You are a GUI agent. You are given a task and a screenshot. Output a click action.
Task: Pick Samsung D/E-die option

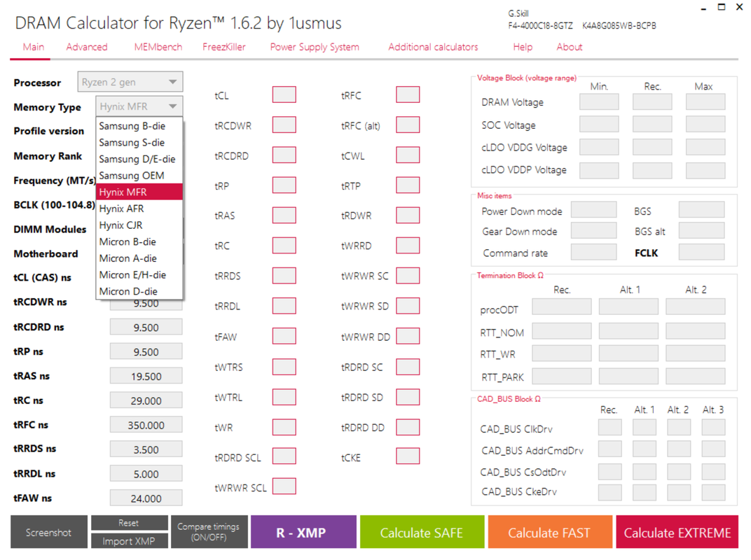139,159
